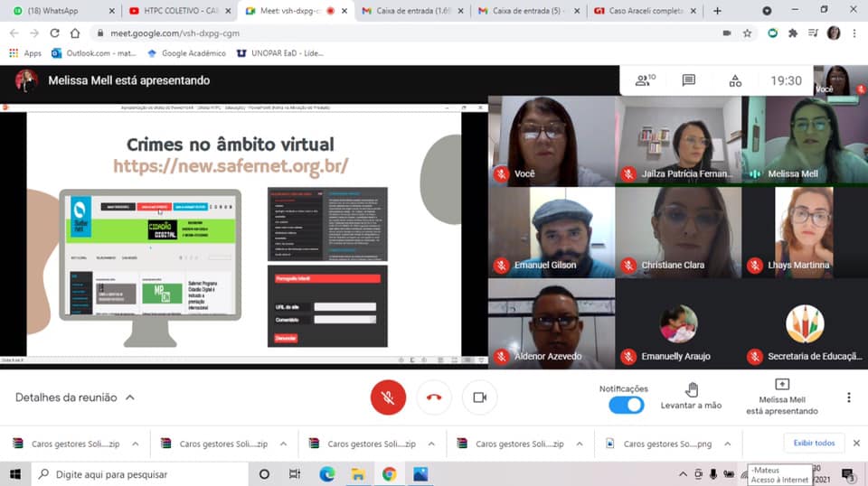This screenshot has width=868, height=486.
Task: Switch to the WhatsApp browser tab
Action: click(59, 11)
